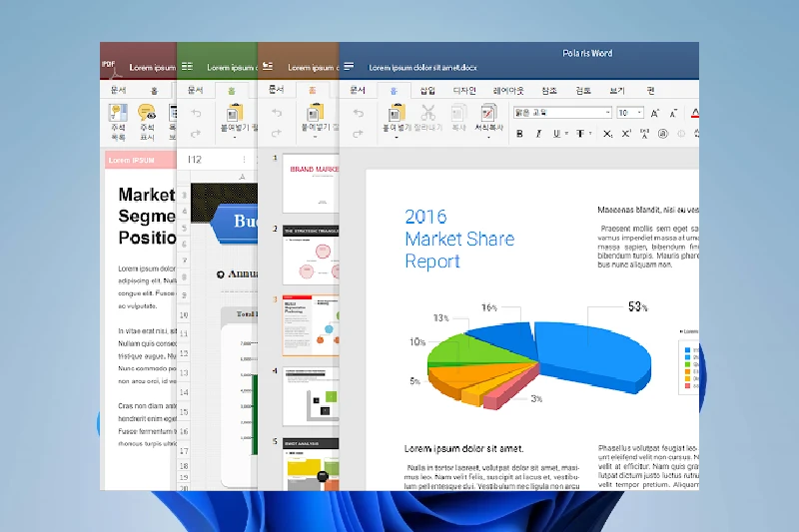Open the Strikethrough style dropdown arrow

pos(590,134)
